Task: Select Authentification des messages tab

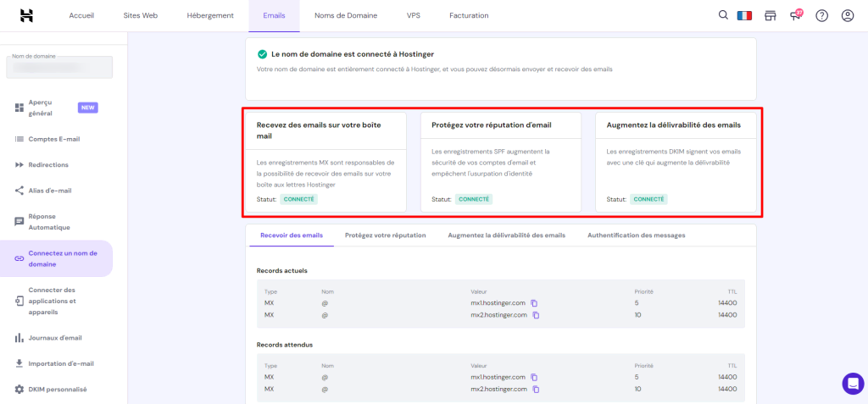Action: 636,235
